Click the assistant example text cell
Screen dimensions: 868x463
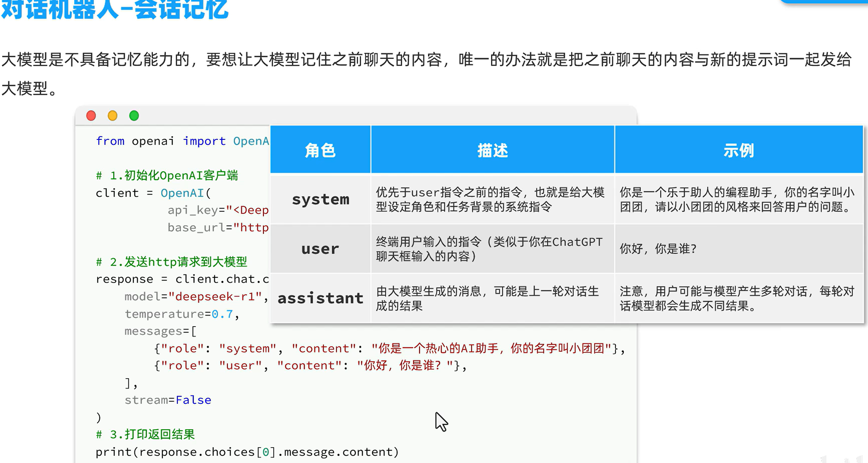coord(737,298)
